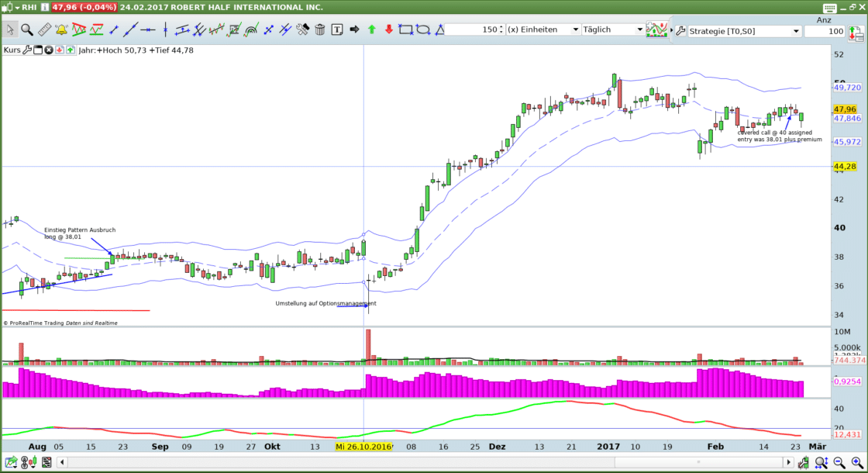The height and width of the screenshot is (473, 868).
Task: Select the parallel channel tool
Action: [x=182, y=29]
